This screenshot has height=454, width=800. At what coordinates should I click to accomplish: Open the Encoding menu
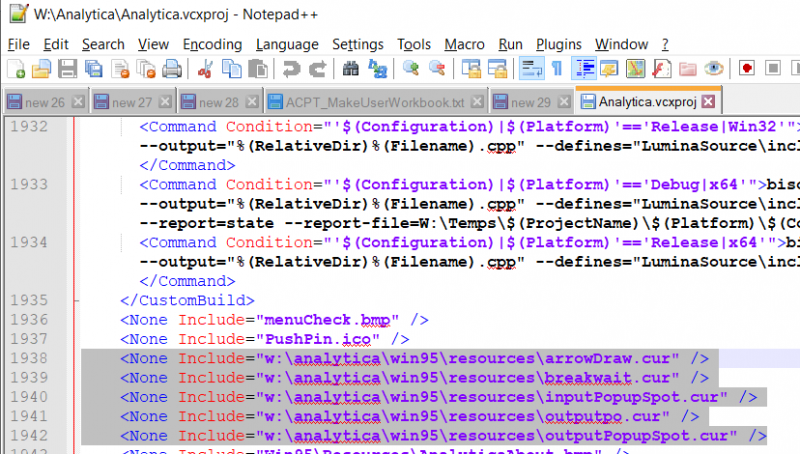tap(212, 45)
